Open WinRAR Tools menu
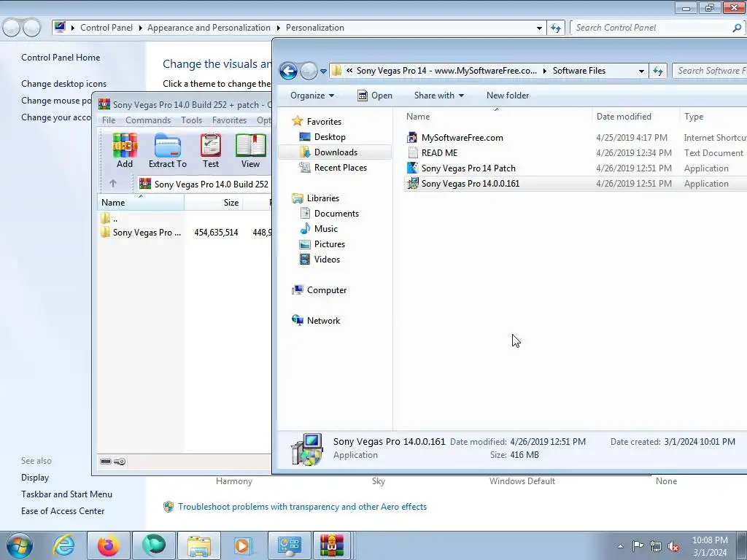747x560 pixels. point(192,120)
